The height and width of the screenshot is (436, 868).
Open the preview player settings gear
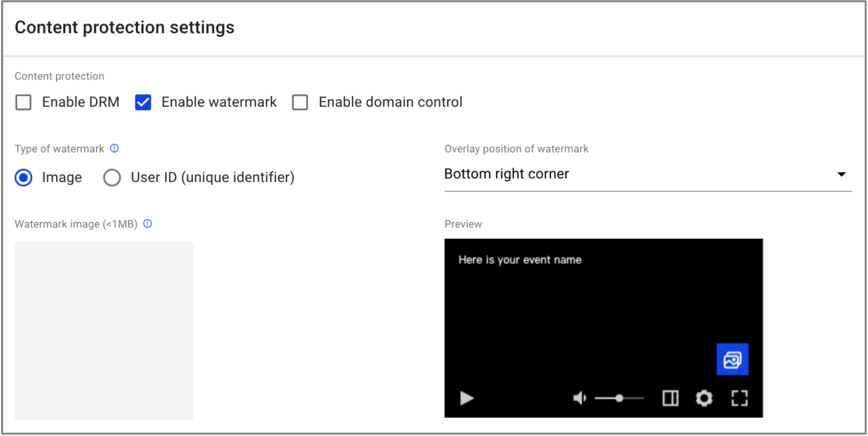[704, 399]
